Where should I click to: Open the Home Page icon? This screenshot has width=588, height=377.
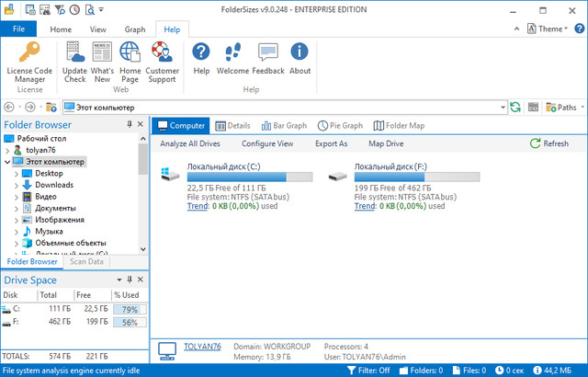pyautogui.click(x=130, y=59)
